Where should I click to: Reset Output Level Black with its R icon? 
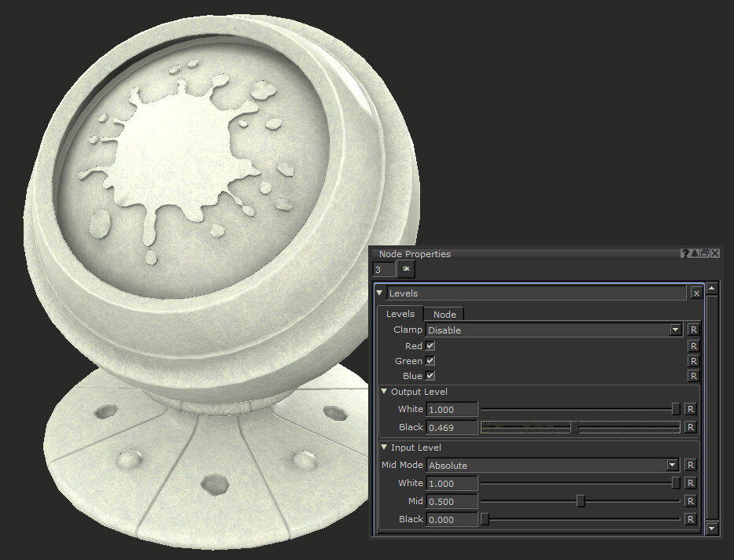tap(690, 428)
